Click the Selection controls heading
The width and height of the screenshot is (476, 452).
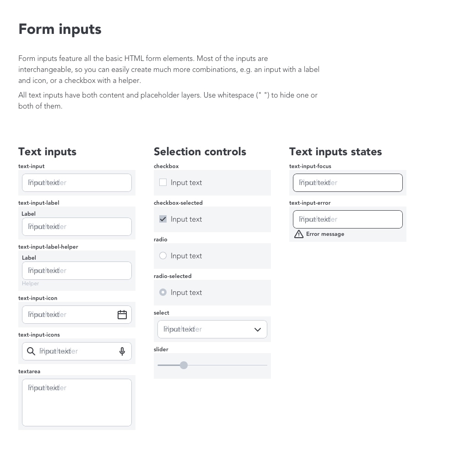point(200,152)
